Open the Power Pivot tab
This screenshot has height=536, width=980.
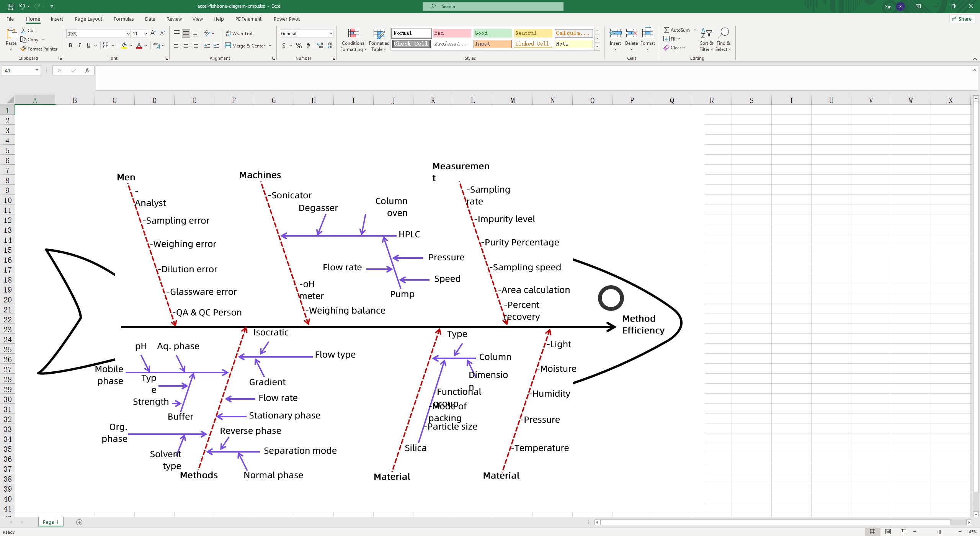tap(286, 19)
